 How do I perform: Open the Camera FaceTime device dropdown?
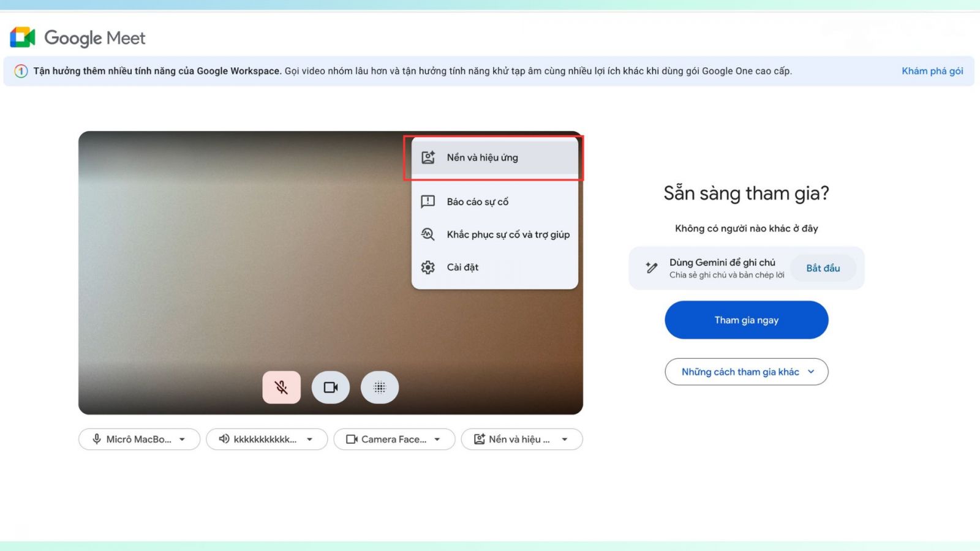[394, 439]
